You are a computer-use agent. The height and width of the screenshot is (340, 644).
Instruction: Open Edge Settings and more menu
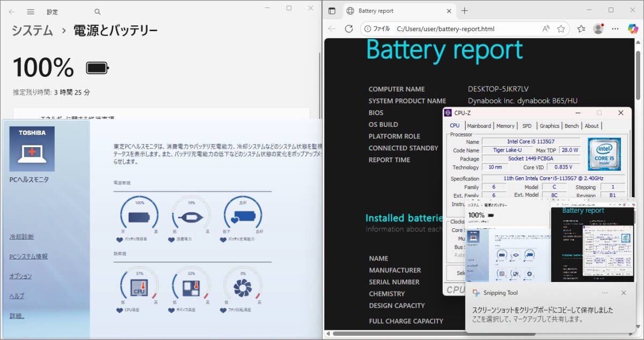pyautogui.click(x=616, y=29)
